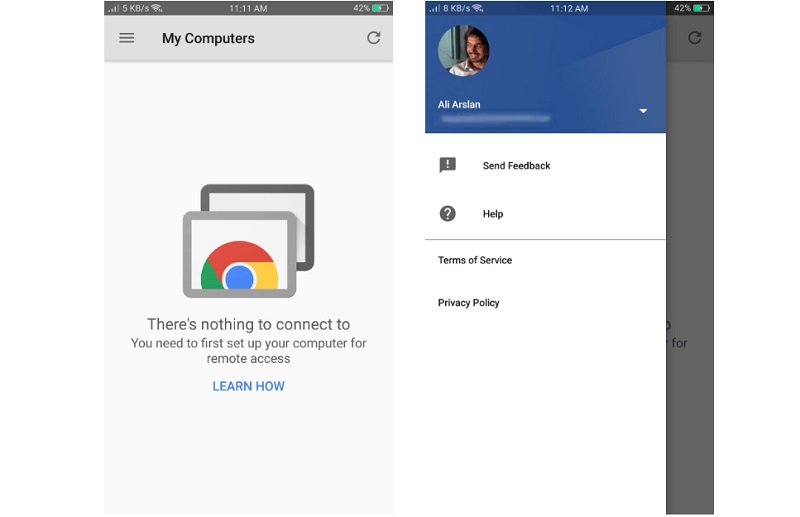Open the Help menu entry
Screen dimensions: 800x517
pyautogui.click(x=545, y=213)
